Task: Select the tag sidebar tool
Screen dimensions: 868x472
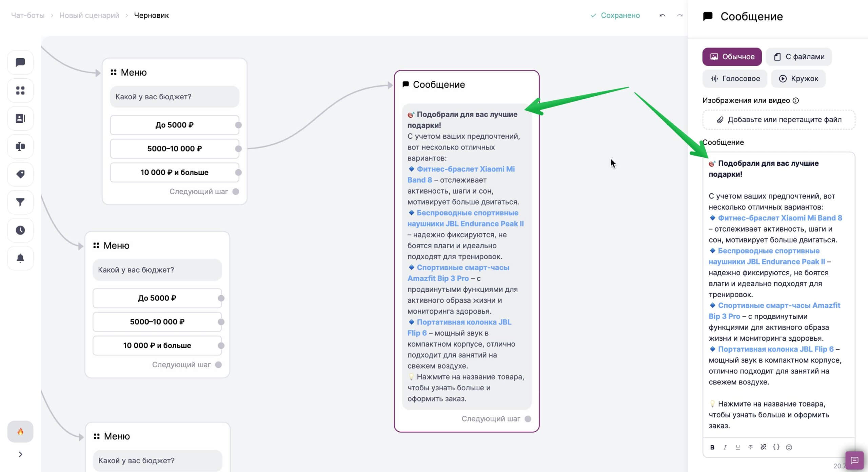Action: [x=20, y=174]
